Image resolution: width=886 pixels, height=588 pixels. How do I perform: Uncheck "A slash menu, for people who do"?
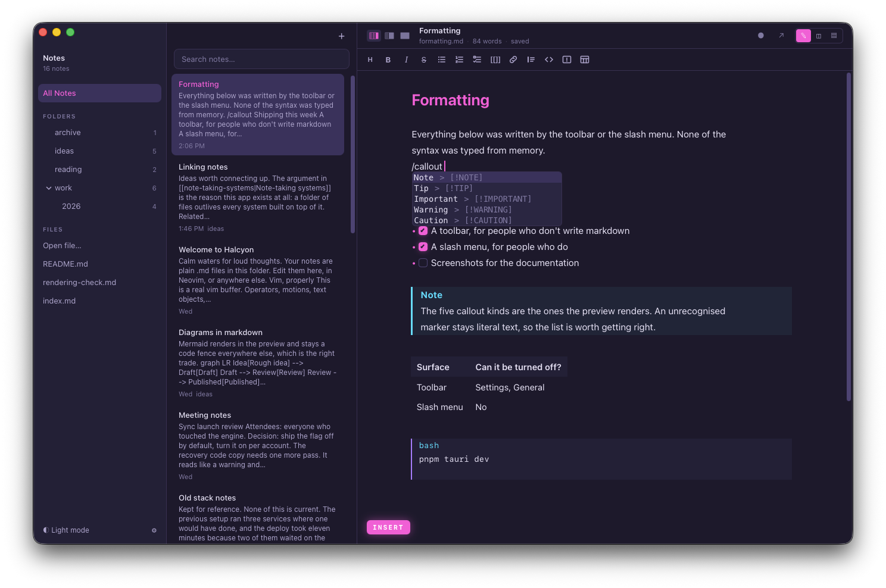point(423,247)
